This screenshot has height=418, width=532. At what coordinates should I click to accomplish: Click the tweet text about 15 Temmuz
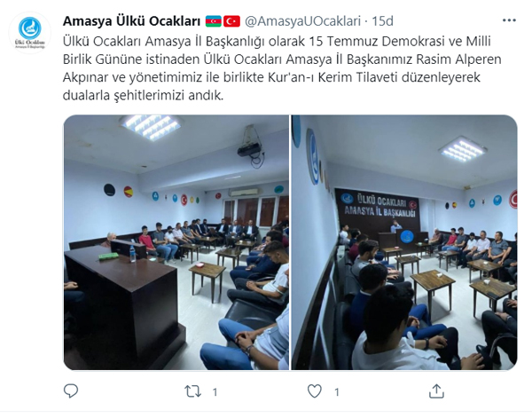pos(282,68)
